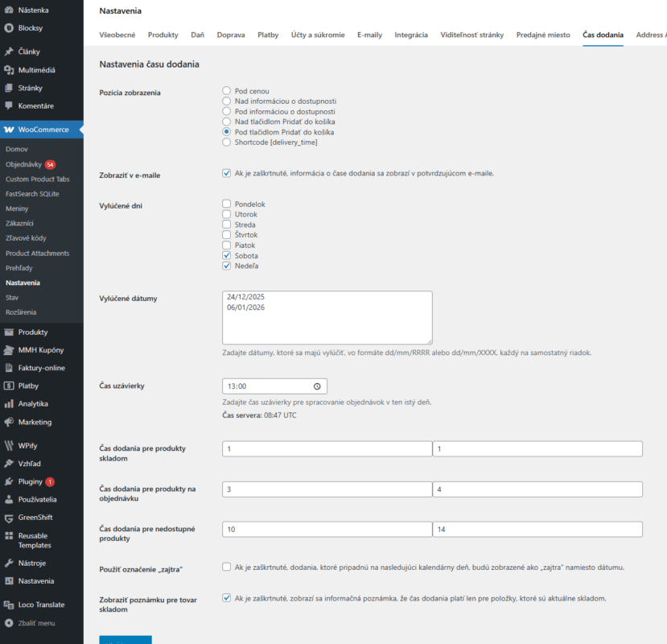Screen dimensions: 667x644
Task: Click the Vylúčené dátumy text area
Action: [x=327, y=318]
